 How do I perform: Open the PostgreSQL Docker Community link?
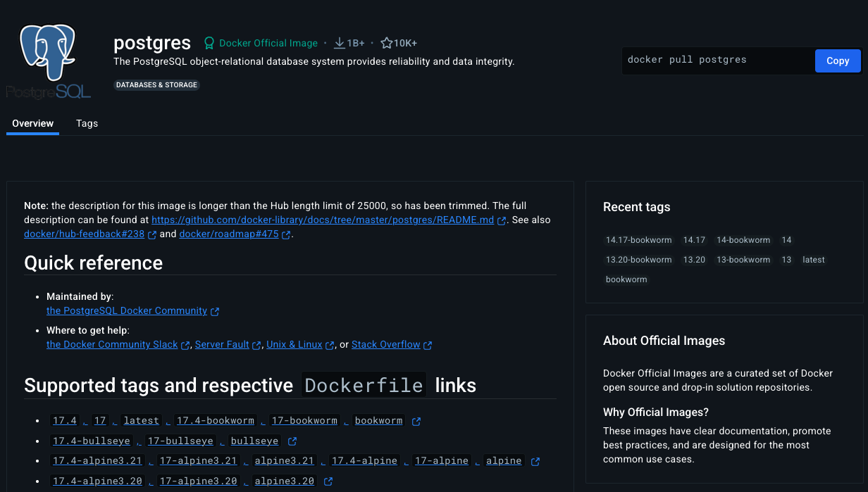[x=127, y=310]
